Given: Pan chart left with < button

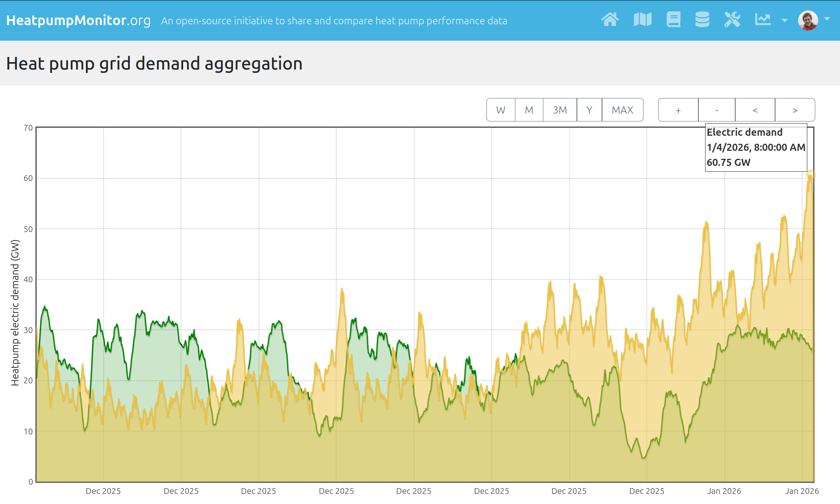Looking at the screenshot, I should click(755, 110).
